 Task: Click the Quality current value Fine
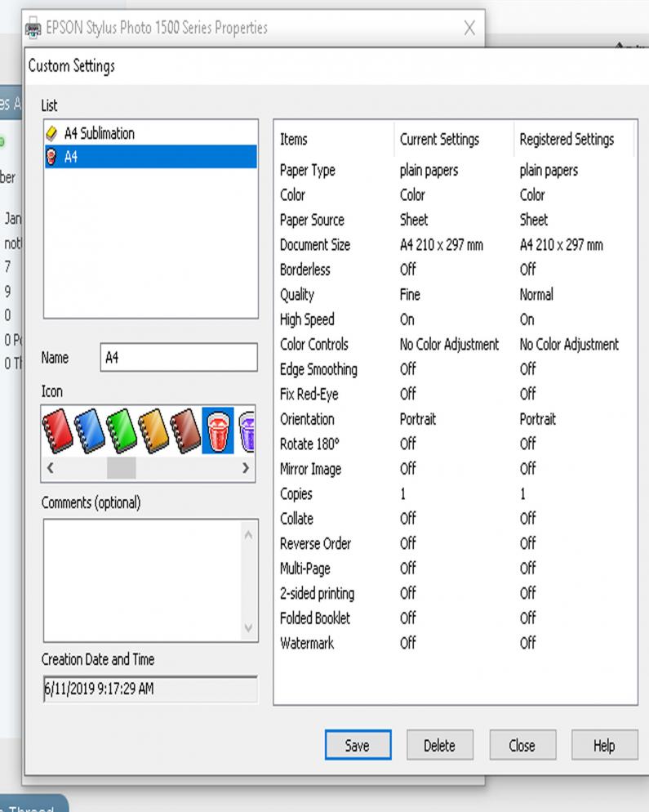pos(410,295)
